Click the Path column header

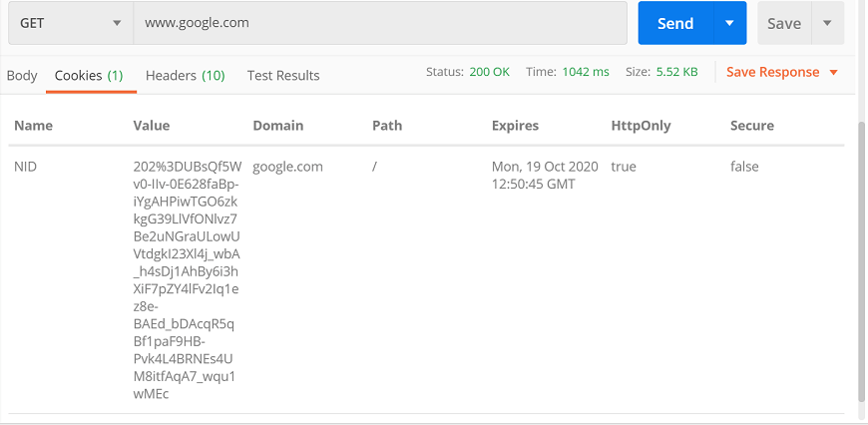pos(387,126)
